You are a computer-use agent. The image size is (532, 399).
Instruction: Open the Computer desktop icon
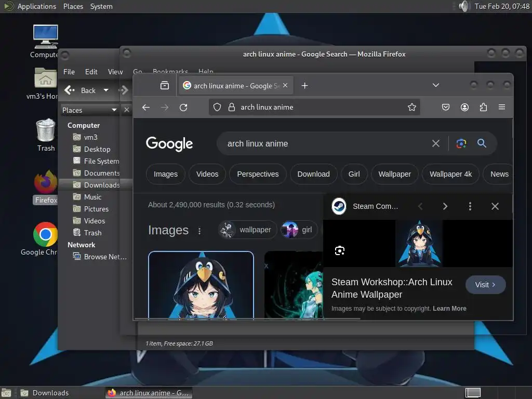coord(45,42)
